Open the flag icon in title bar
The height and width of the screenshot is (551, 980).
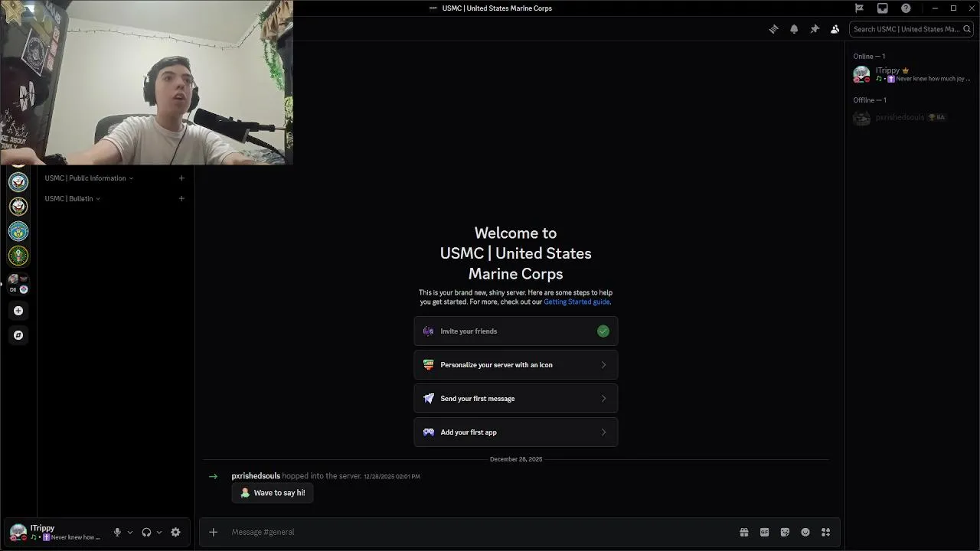click(x=859, y=8)
